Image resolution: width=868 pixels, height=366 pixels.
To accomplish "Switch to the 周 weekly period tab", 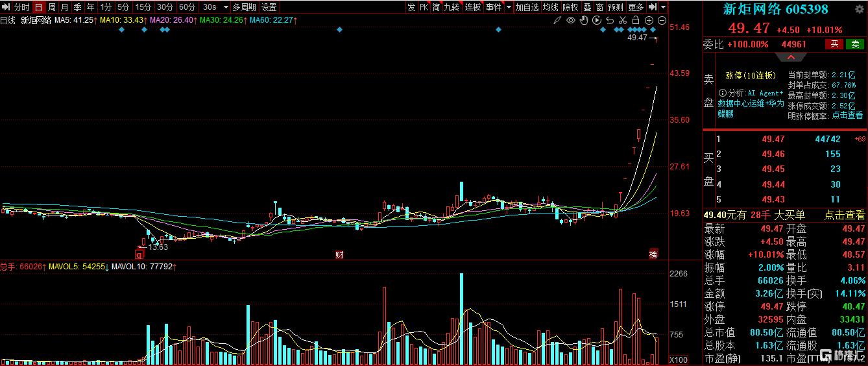I will (x=52, y=7).
